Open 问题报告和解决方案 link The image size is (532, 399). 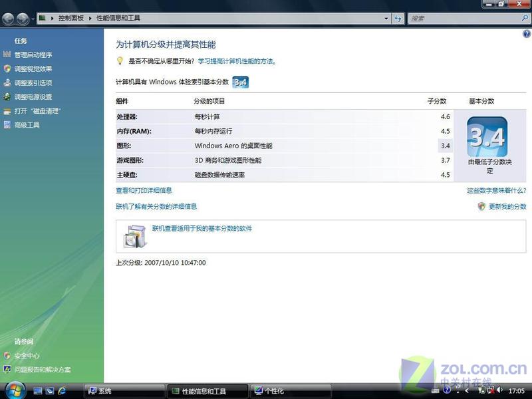(x=43, y=370)
